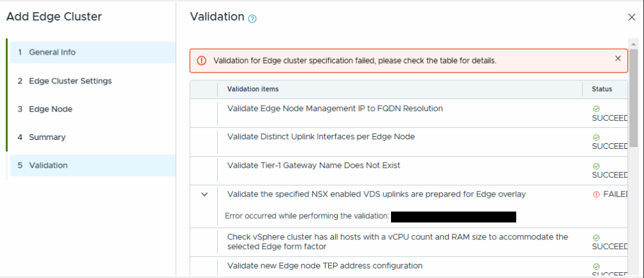Click success checkmark for vCPU and RAM check
Screen dimensions: 644x278
tap(596, 238)
